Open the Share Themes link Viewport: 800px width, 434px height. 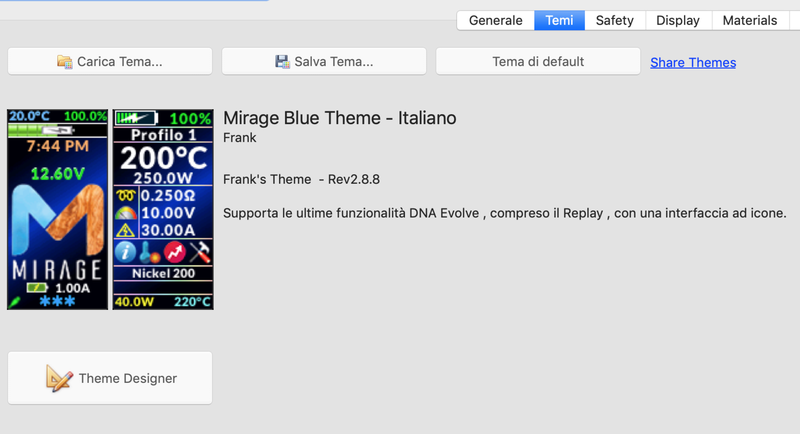pos(693,62)
